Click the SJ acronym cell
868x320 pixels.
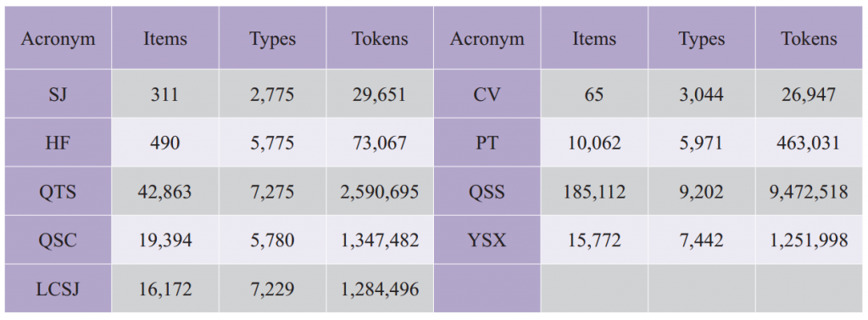(58, 94)
